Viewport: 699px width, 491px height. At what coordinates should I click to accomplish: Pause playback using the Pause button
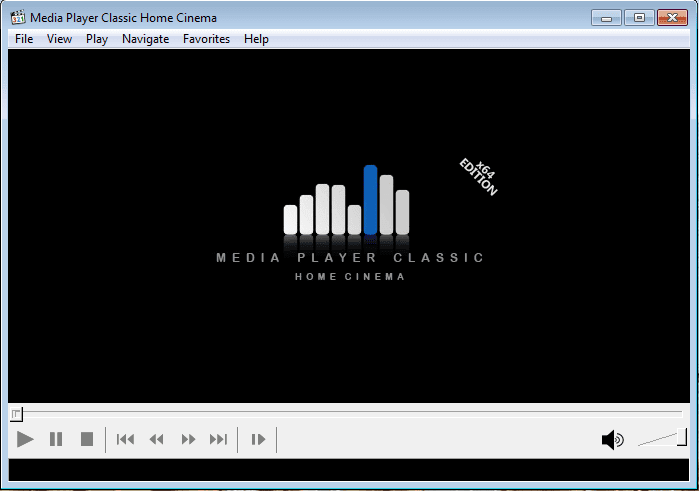pyautogui.click(x=56, y=439)
